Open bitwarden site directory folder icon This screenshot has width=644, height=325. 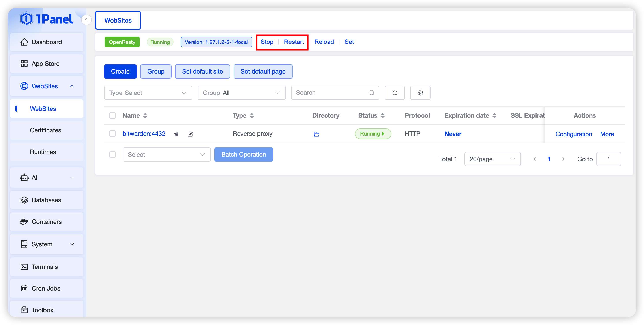click(316, 134)
